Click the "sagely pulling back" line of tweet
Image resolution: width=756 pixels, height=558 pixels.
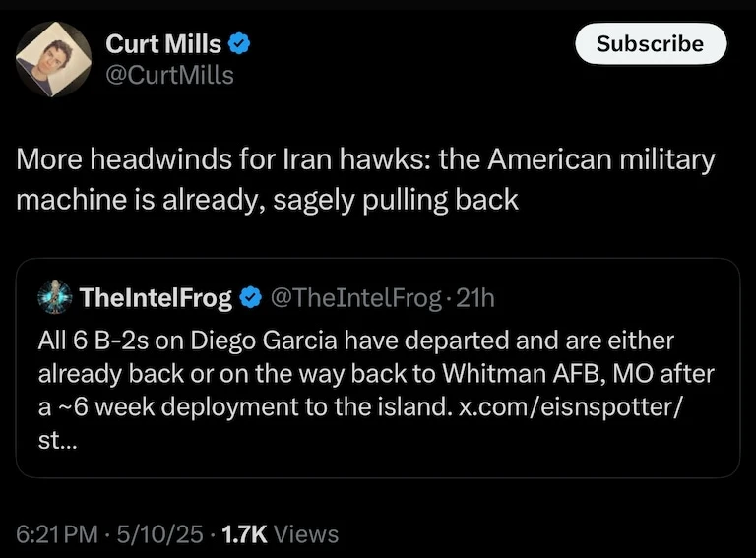click(x=395, y=199)
